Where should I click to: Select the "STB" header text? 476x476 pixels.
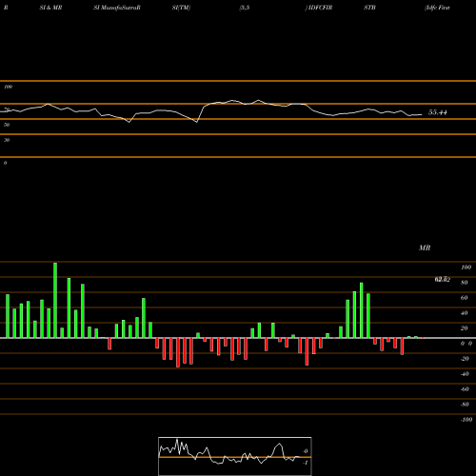[369, 8]
